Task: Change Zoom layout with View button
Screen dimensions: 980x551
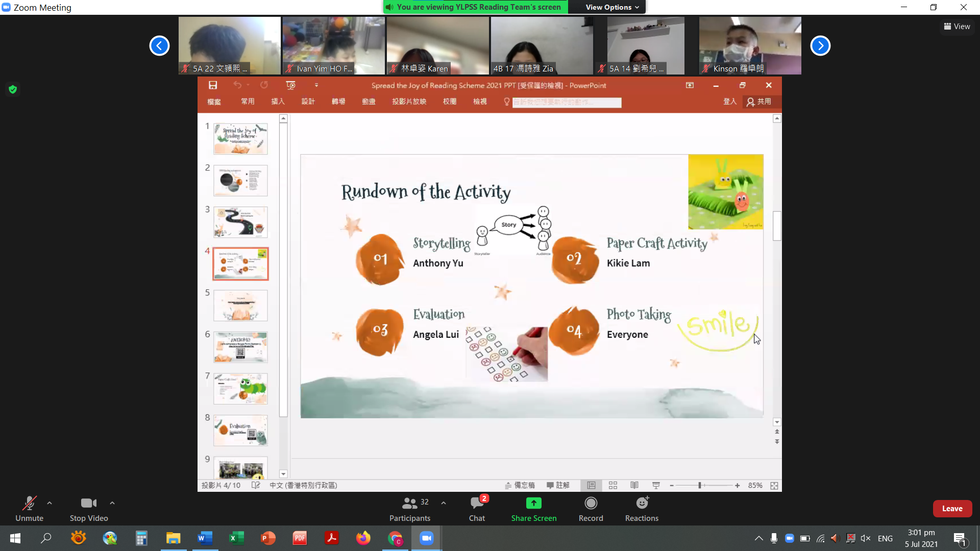Action: click(x=957, y=27)
